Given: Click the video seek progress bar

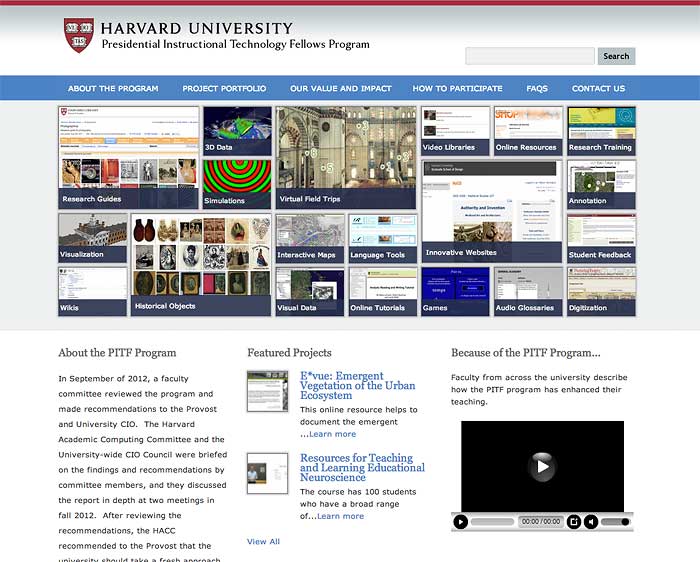Looking at the screenshot, I should click(x=493, y=521).
